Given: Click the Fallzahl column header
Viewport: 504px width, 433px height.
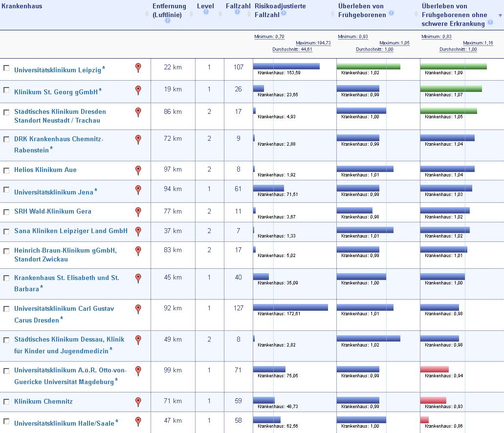Looking at the screenshot, I should (x=238, y=6).
